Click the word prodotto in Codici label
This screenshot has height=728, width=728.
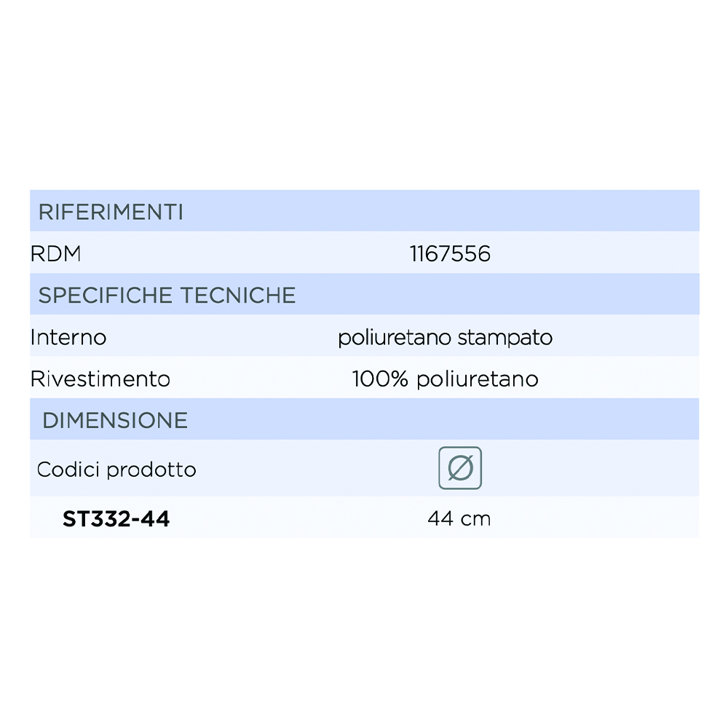pos(151,470)
